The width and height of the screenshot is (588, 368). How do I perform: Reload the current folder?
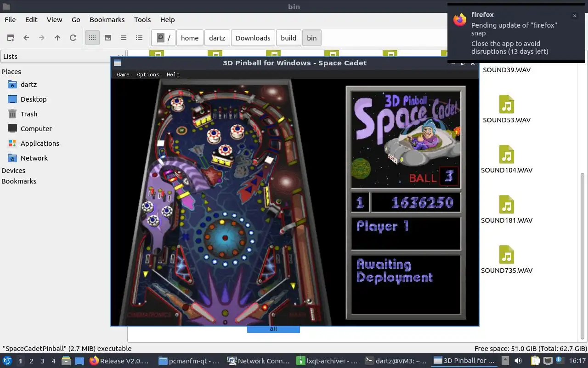(x=73, y=38)
